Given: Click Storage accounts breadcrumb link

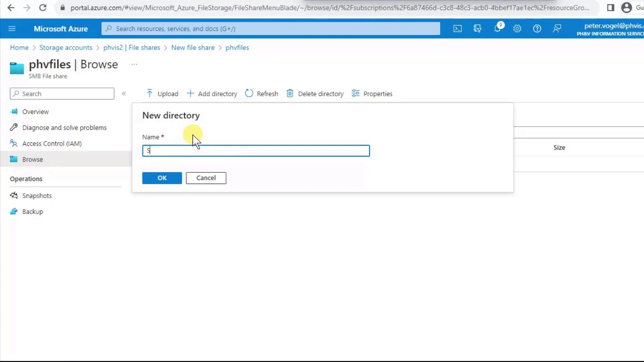Looking at the screenshot, I should coord(66,48).
